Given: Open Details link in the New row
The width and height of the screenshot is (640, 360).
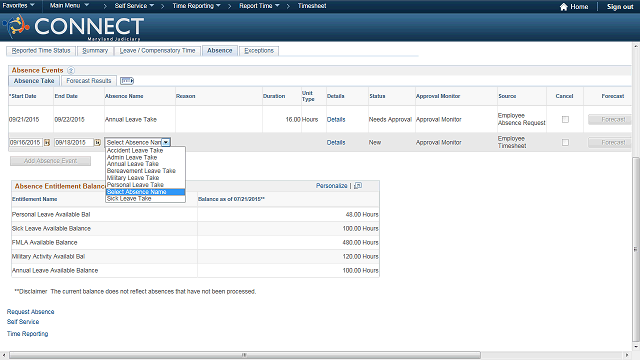Looking at the screenshot, I should 336,142.
